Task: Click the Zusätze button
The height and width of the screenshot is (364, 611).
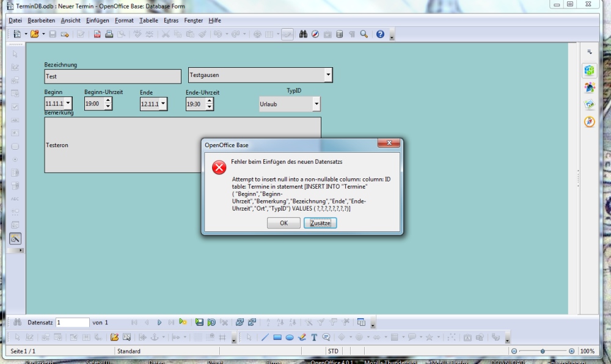Action: tap(320, 223)
